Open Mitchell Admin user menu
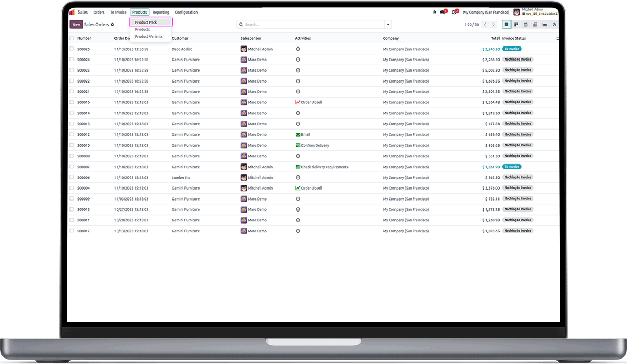 point(536,12)
